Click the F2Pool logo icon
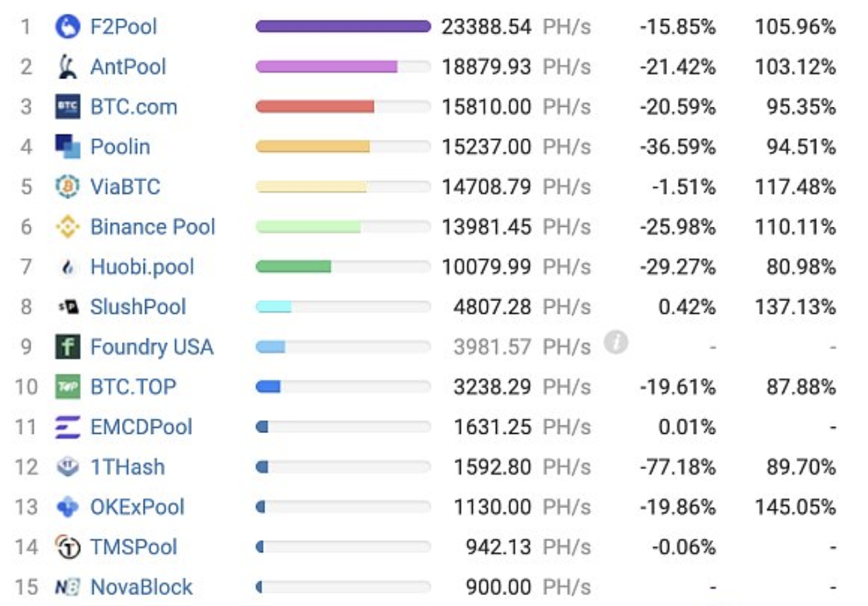The height and width of the screenshot is (606, 868). point(67,27)
